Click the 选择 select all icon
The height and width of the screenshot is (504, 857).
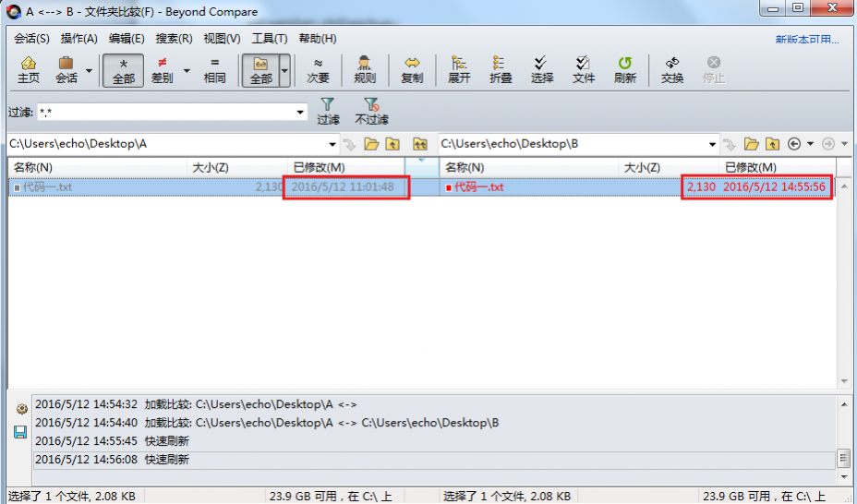point(542,70)
